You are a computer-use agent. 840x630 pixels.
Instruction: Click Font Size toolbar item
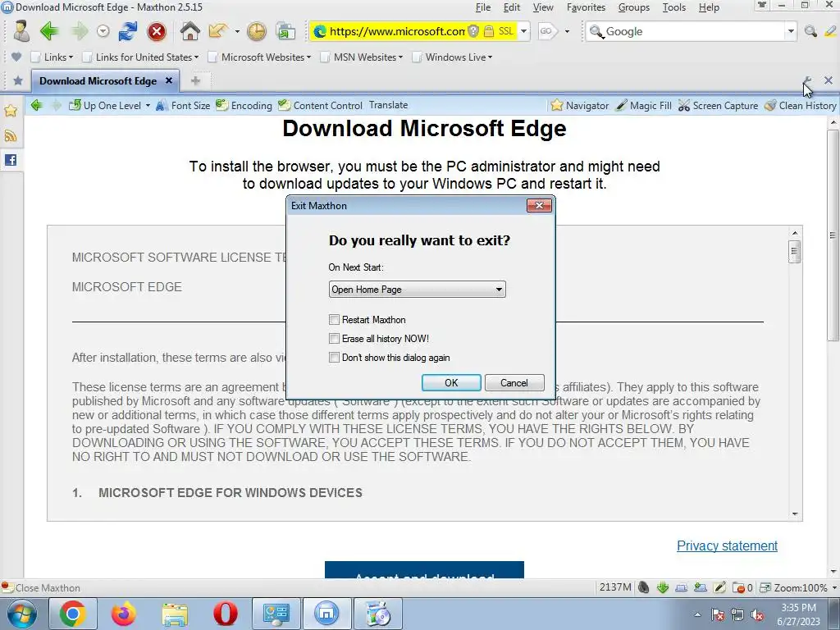click(183, 106)
